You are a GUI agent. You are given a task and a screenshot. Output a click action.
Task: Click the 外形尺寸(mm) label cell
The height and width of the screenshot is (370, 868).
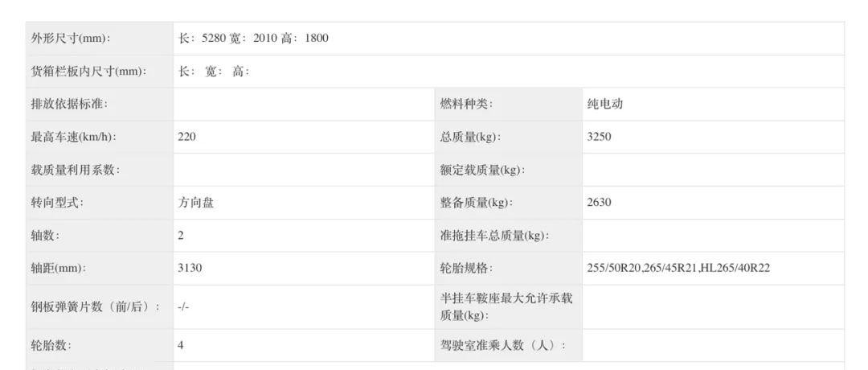tap(100, 39)
